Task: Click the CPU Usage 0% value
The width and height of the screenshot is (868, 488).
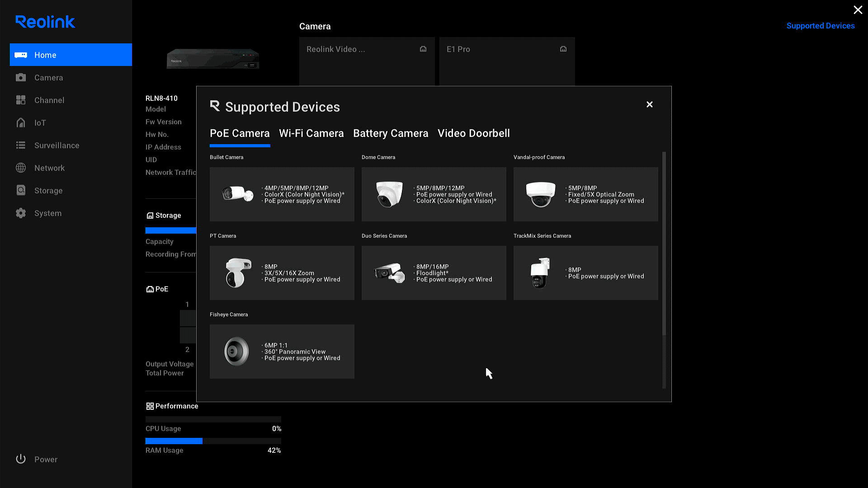Action: (277, 429)
